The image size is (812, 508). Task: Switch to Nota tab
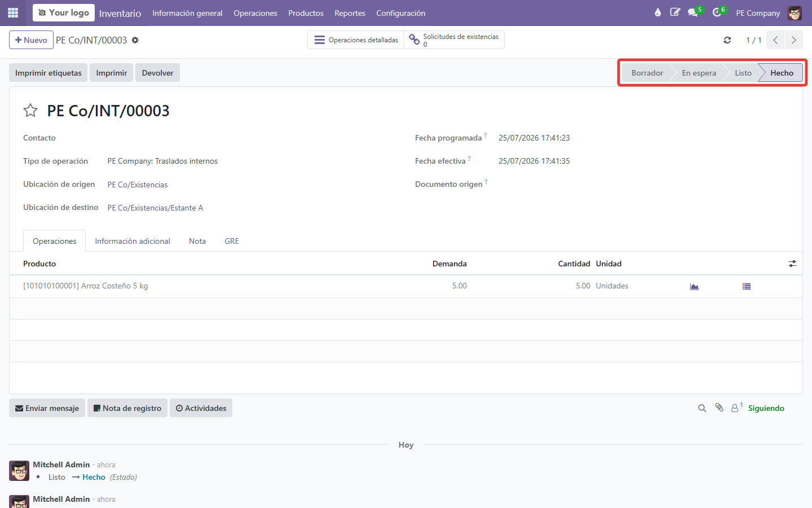[x=197, y=241]
